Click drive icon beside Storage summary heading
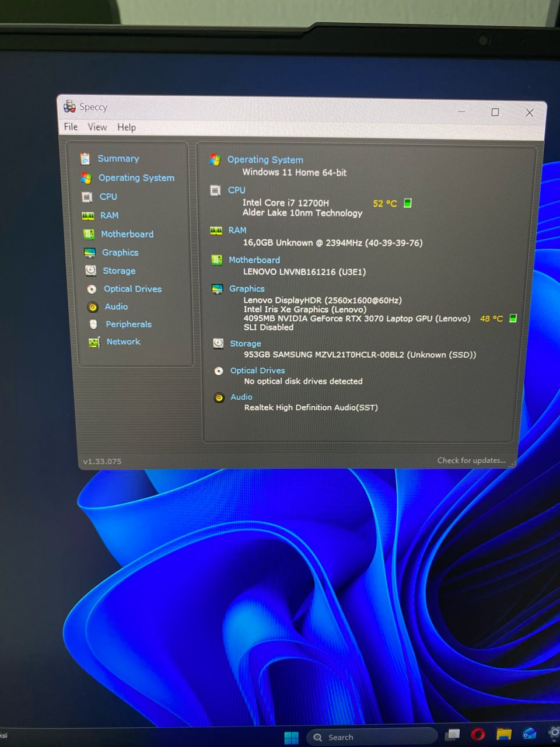Screen dimensions: 560x747 pos(218,343)
